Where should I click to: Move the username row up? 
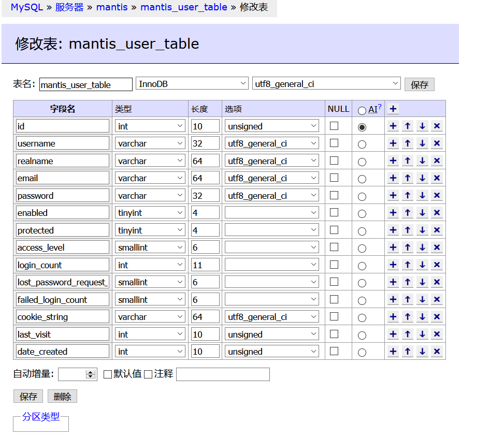(408, 143)
